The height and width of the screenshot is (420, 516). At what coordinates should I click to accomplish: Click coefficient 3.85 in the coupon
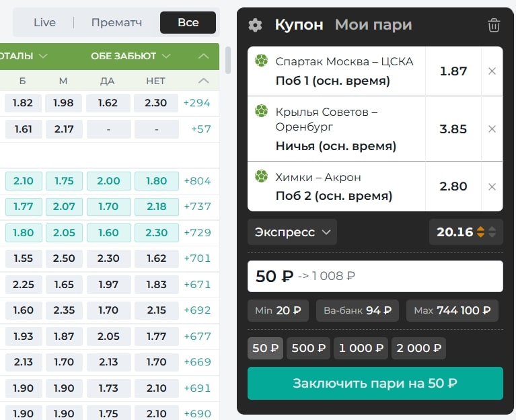tap(453, 129)
